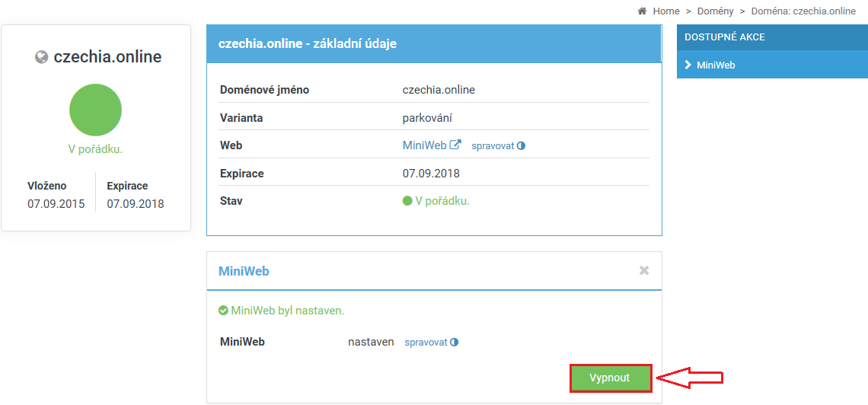Image resolution: width=868 pixels, height=405 pixels.
Task: Open the MiniWeb link in the Web row
Action: [424, 145]
